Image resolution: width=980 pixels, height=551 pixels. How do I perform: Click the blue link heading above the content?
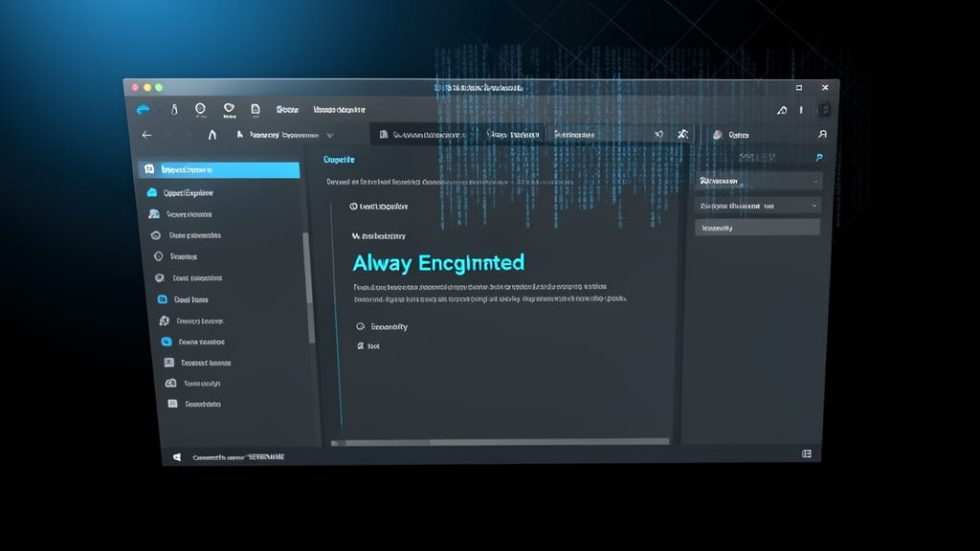[x=339, y=160]
